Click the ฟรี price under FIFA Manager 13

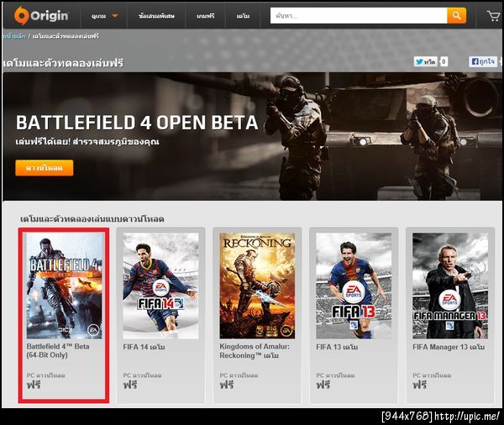coord(420,385)
